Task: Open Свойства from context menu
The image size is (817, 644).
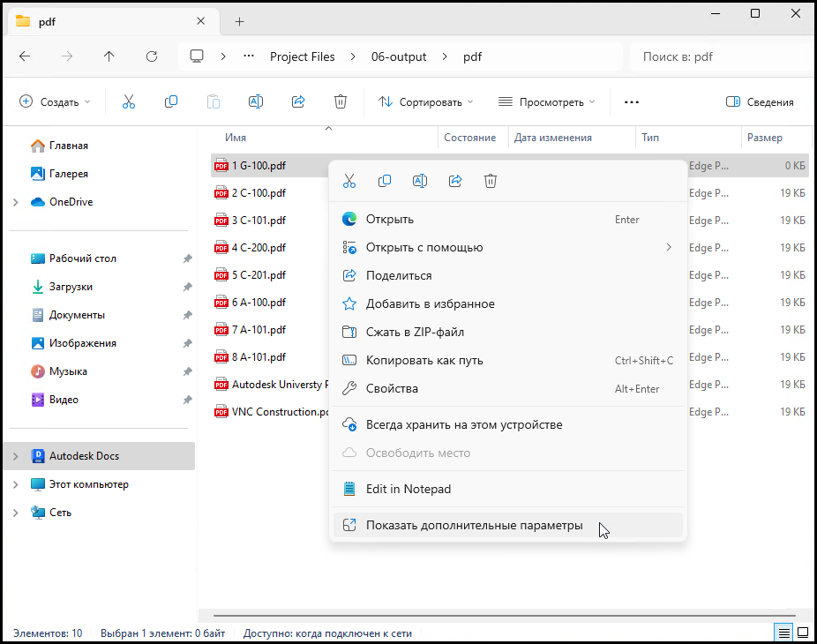Action: pyautogui.click(x=507, y=388)
